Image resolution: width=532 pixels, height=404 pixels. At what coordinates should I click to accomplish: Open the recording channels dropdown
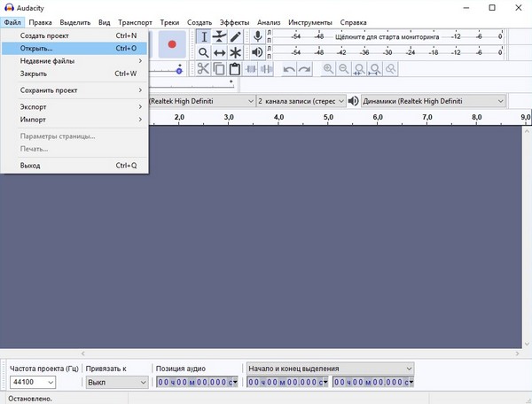pos(300,101)
